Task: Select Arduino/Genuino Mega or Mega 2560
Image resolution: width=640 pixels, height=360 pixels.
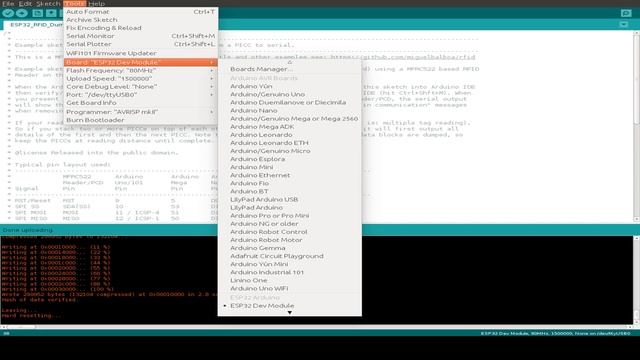Action: 289,119
